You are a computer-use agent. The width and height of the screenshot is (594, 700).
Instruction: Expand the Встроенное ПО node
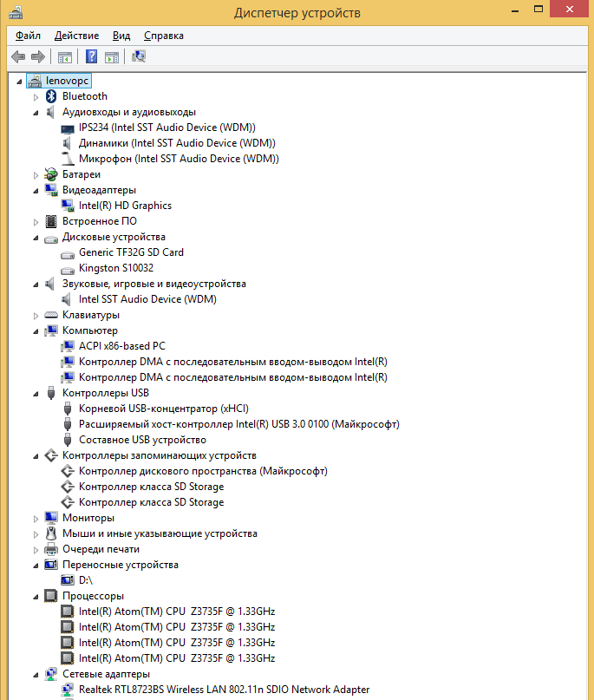(x=36, y=222)
